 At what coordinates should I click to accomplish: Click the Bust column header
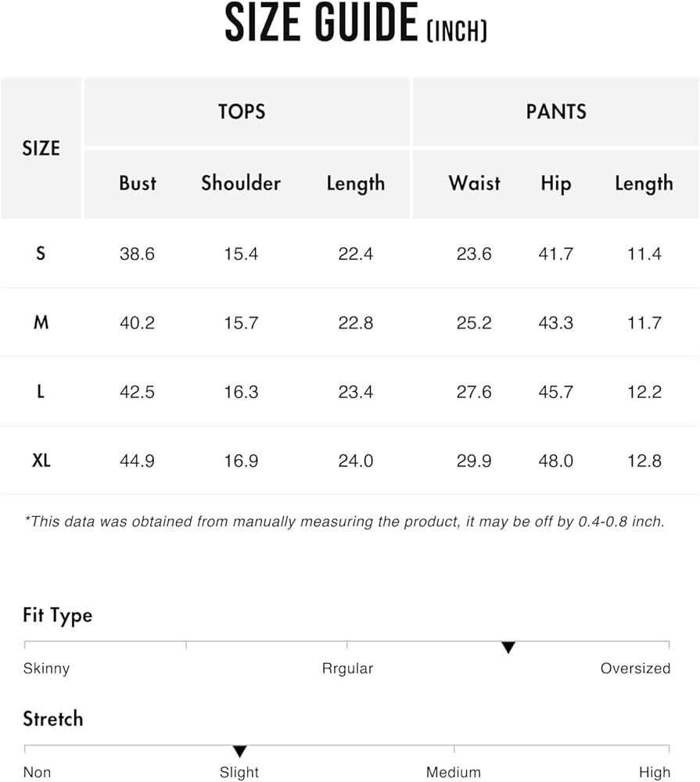[x=138, y=183]
